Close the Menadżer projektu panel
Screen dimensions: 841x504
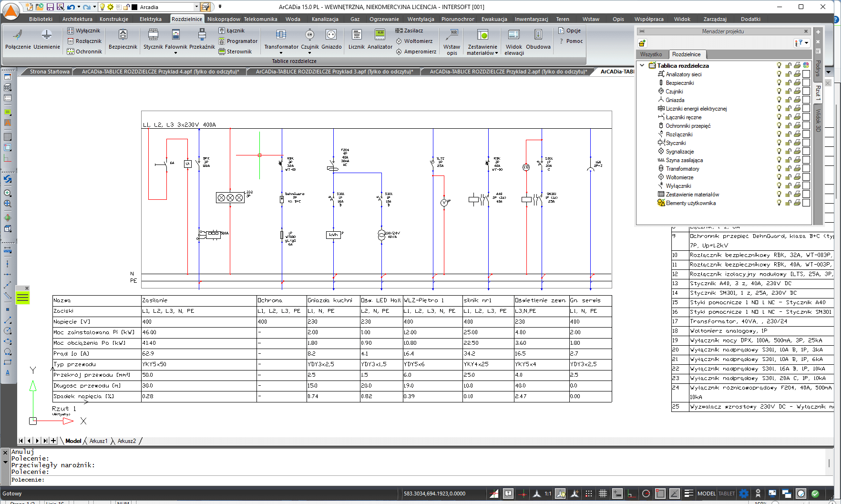click(x=806, y=31)
